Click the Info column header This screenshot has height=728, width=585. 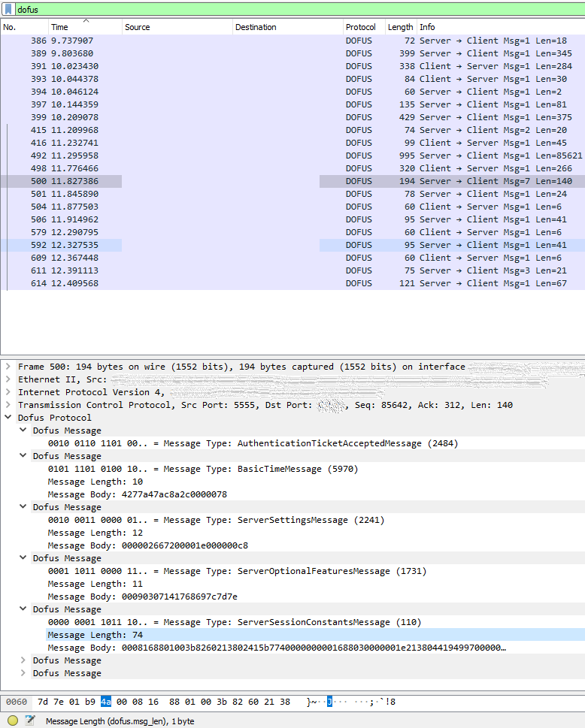point(501,27)
